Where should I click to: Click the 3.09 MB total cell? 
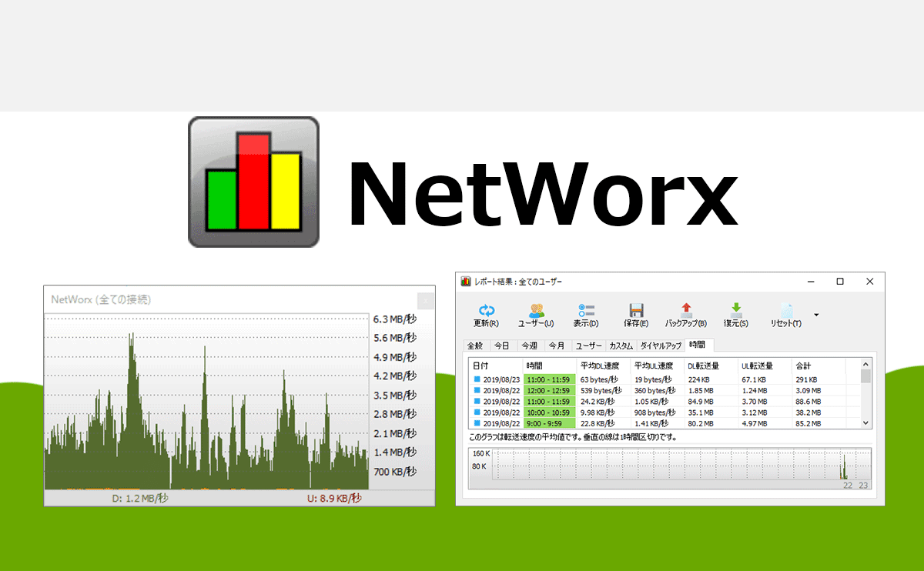click(808, 390)
